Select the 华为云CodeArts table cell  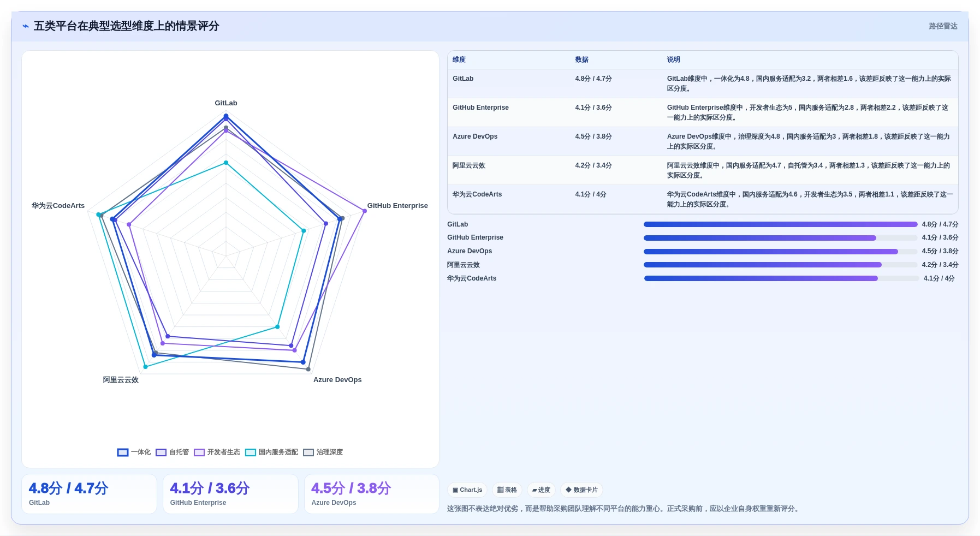477,194
